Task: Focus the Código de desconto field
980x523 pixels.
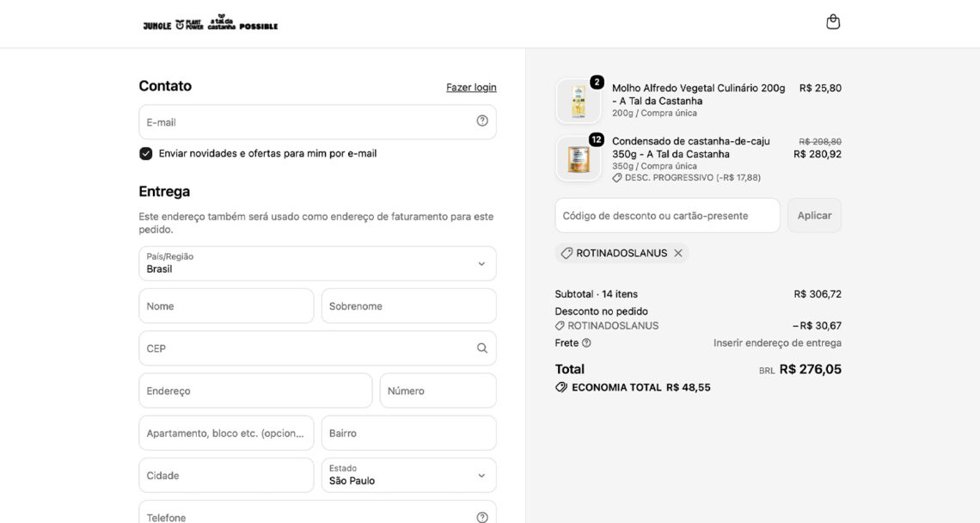Action: (667, 215)
